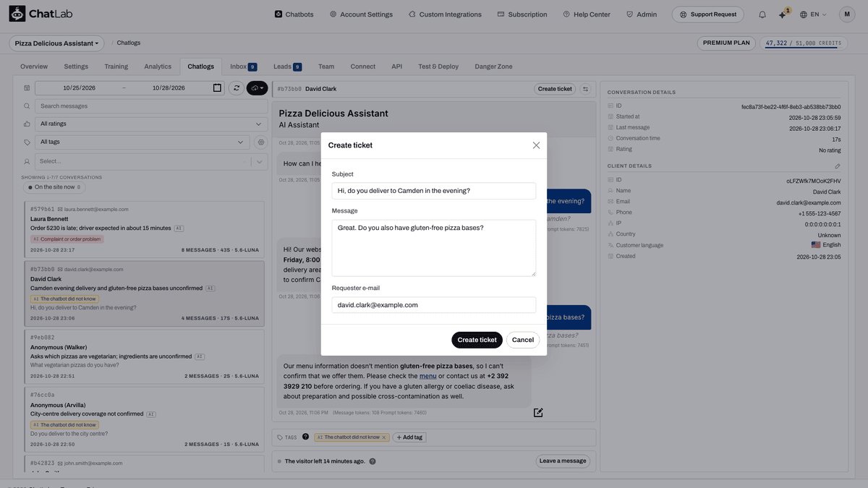The height and width of the screenshot is (488, 868).
Task: Edit client details with the pencil icon
Action: pyautogui.click(x=838, y=166)
